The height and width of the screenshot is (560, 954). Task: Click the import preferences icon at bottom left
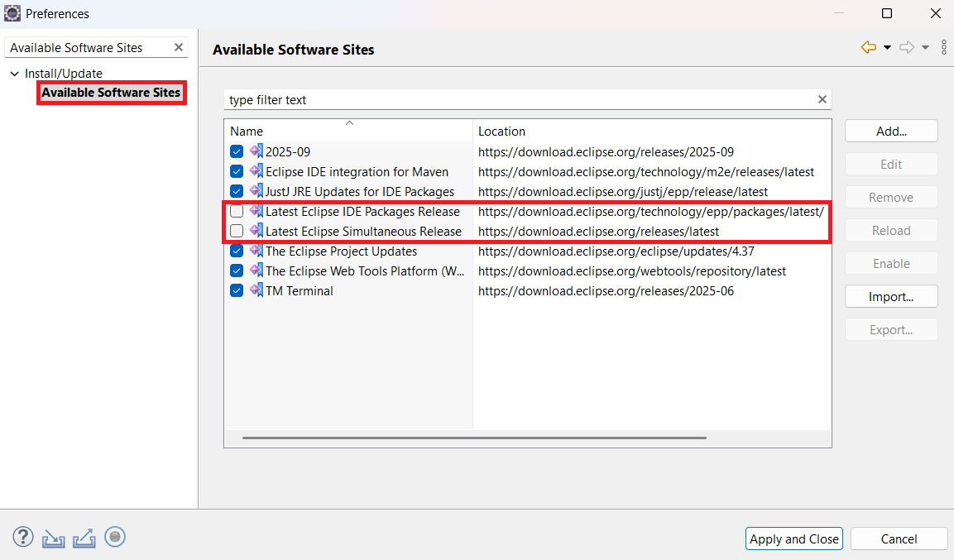coord(54,538)
